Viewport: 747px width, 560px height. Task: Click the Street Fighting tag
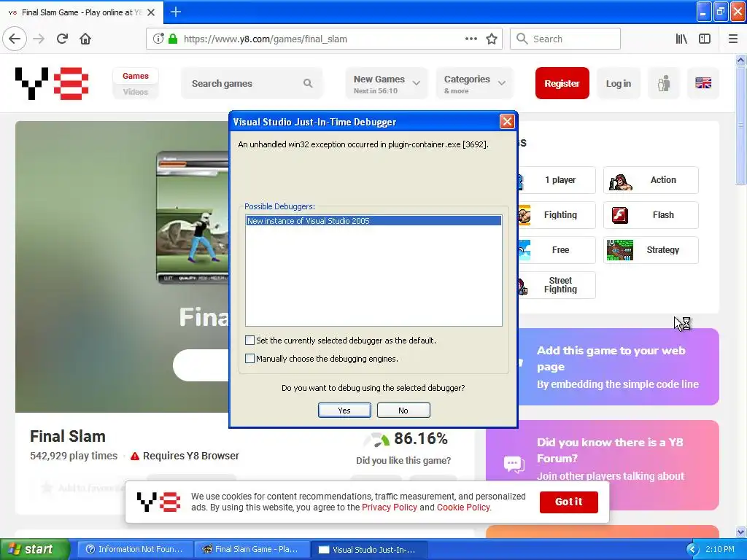click(557, 285)
